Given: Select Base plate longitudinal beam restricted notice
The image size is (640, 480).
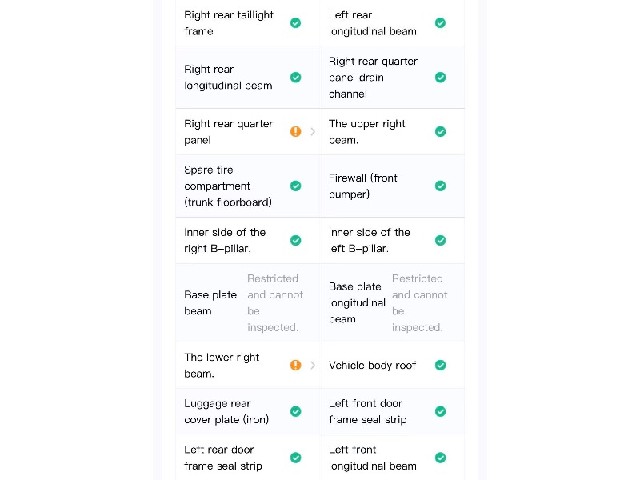Looking at the screenshot, I should tap(420, 303).
